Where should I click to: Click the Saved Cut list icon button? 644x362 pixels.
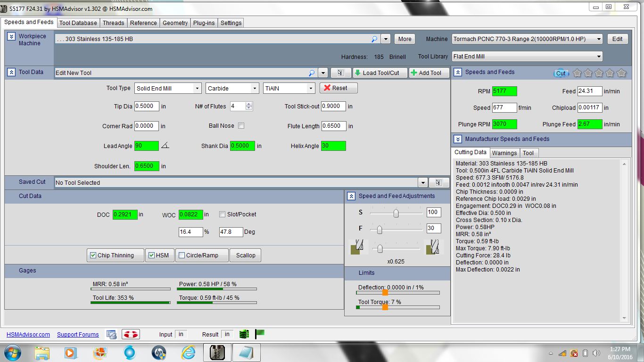point(438,183)
